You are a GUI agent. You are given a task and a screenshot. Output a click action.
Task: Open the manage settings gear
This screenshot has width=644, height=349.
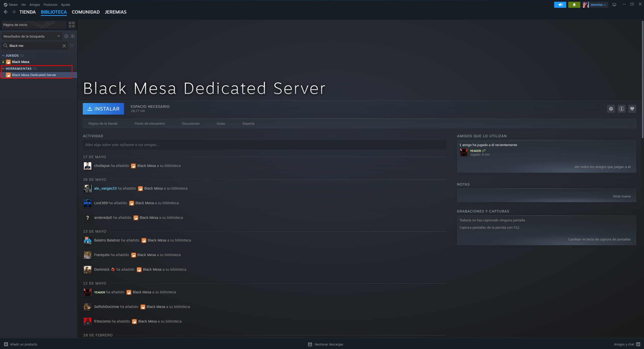point(611,109)
